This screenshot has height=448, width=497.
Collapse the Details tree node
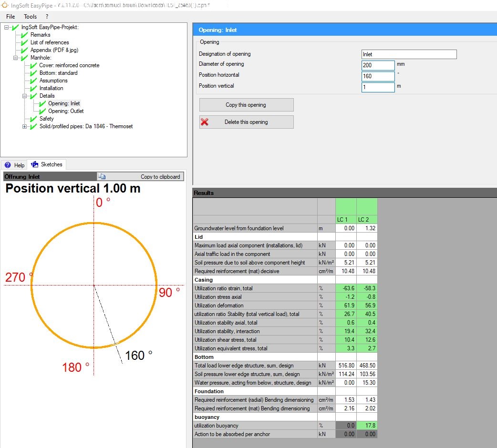pyautogui.click(x=25, y=96)
